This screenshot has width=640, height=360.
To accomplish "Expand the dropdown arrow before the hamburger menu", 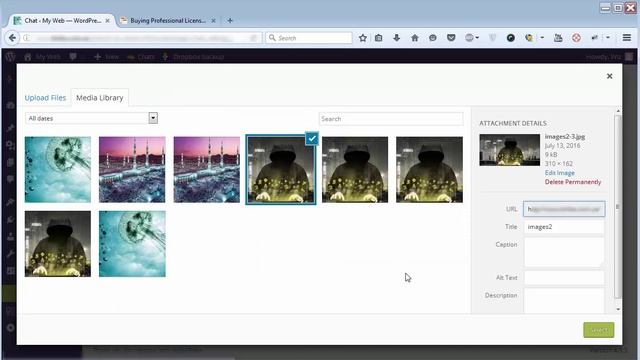I will click(x=608, y=38).
